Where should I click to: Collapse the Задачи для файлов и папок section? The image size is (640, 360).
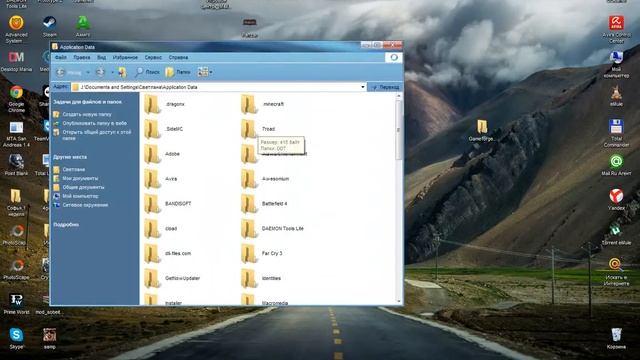[x=87, y=102]
